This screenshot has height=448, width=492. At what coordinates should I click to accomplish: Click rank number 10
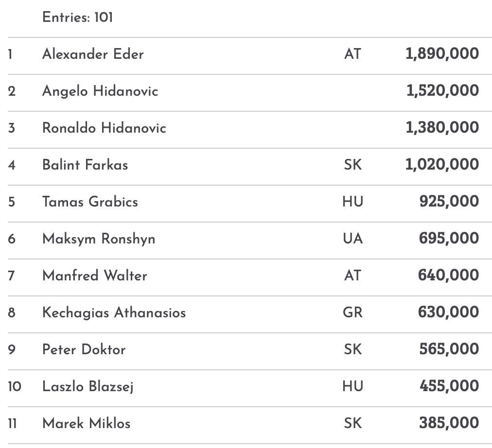(15, 386)
